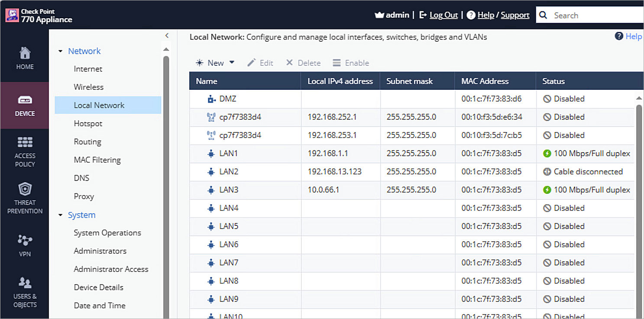Click the interface table vertical scrollbar

coord(639,195)
